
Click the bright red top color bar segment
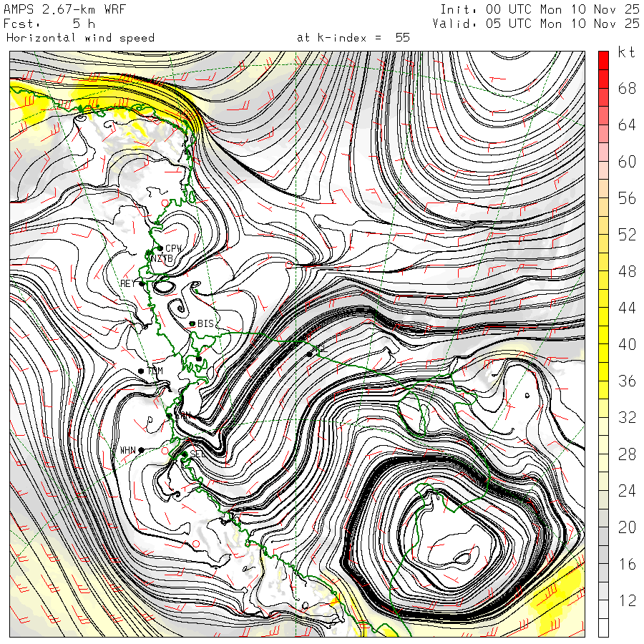click(603, 60)
